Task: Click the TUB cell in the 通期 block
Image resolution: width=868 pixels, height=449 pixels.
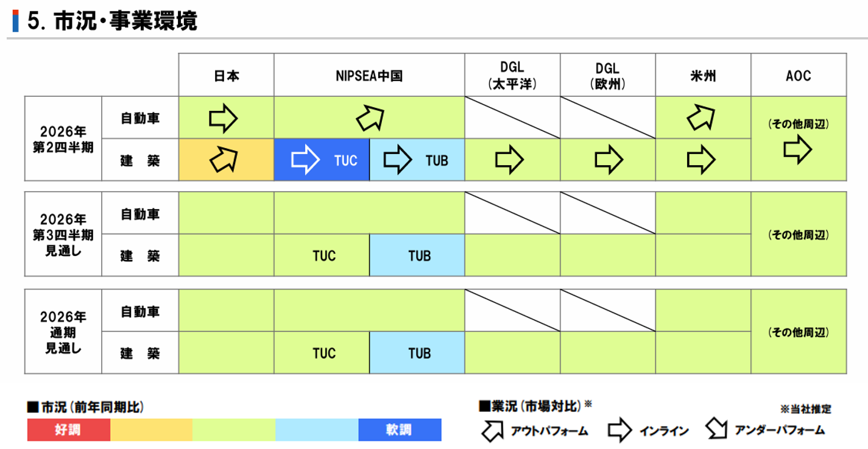Action: coord(417,353)
